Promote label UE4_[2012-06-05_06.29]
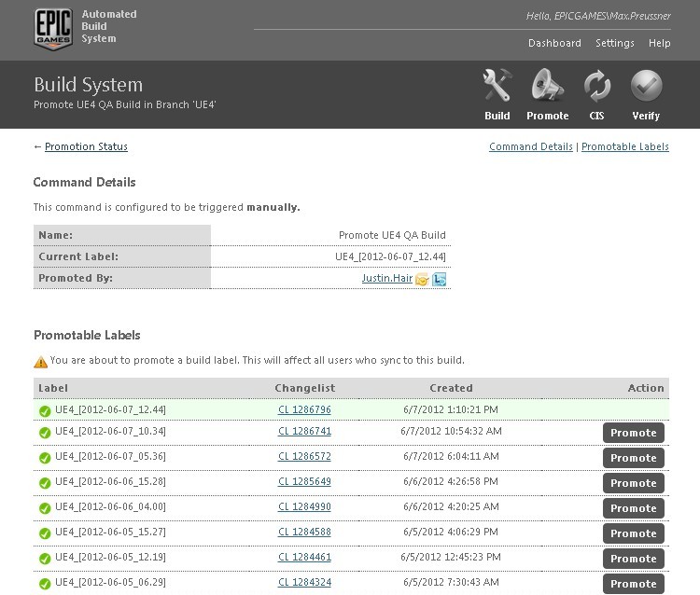 pos(634,584)
